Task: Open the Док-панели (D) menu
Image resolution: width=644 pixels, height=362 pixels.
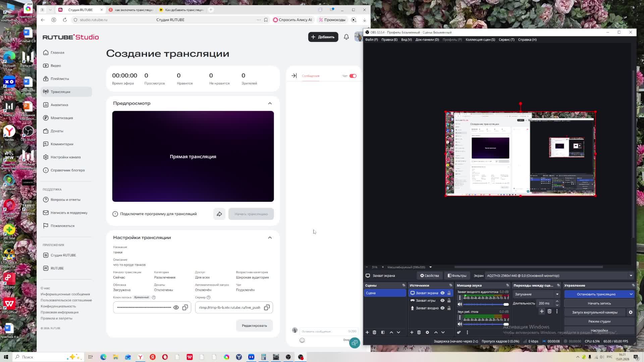Action: 427,40
